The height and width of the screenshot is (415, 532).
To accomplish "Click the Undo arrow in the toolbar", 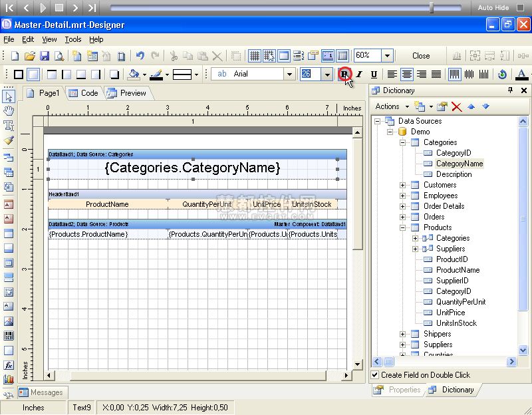I will tap(140, 56).
